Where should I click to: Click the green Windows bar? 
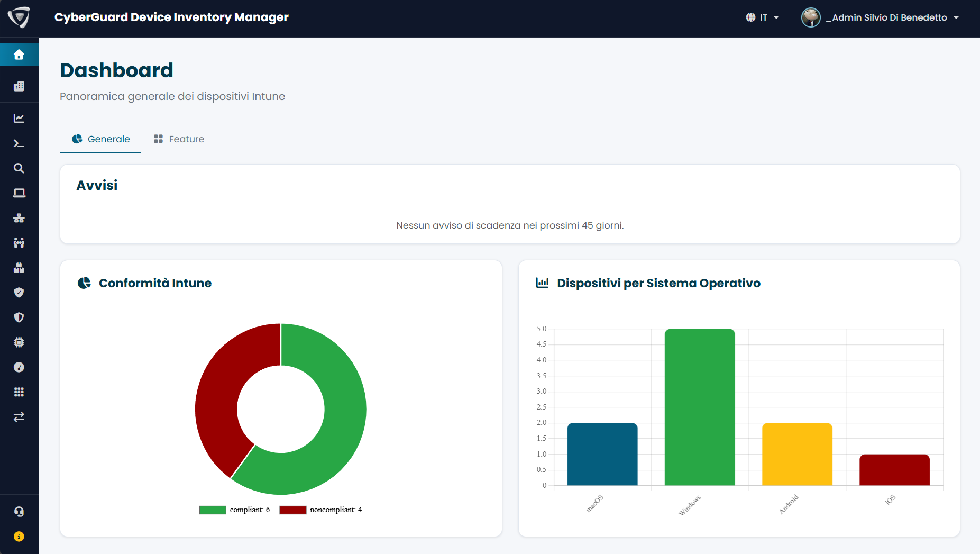tap(700, 407)
